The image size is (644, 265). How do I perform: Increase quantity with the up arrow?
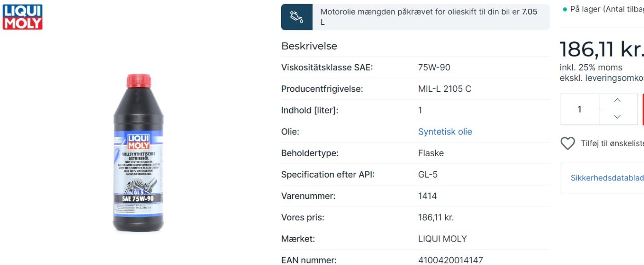(617, 101)
